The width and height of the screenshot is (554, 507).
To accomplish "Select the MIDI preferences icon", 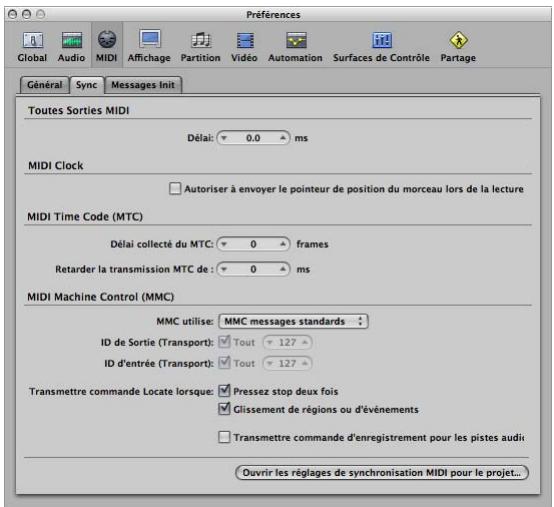I will tap(107, 46).
